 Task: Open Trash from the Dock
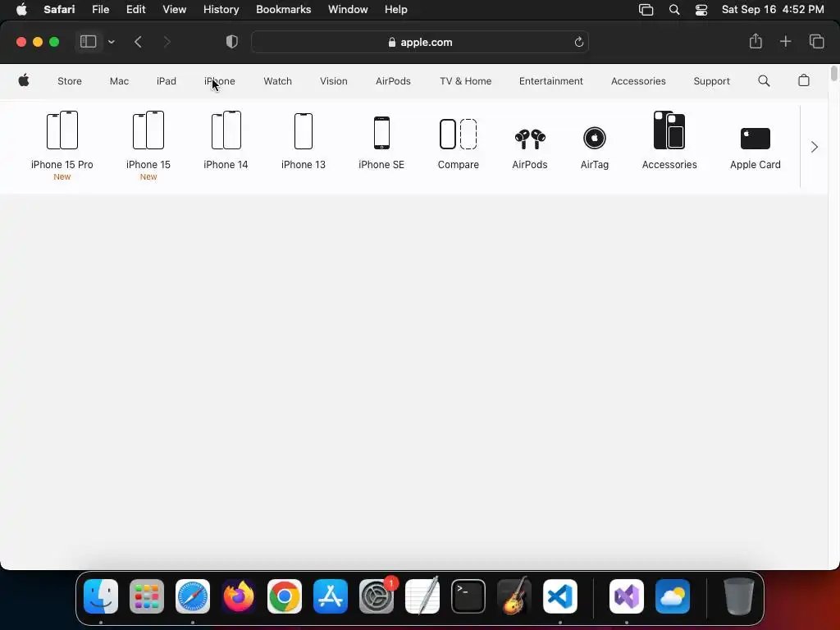coord(739,596)
